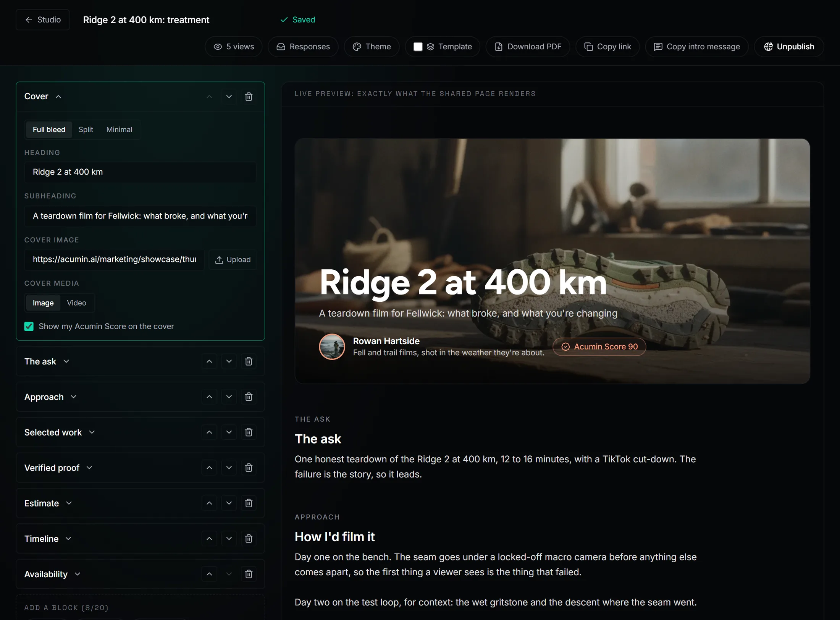This screenshot has height=620, width=840.
Task: Choose the Split cover layout
Action: pyautogui.click(x=86, y=130)
